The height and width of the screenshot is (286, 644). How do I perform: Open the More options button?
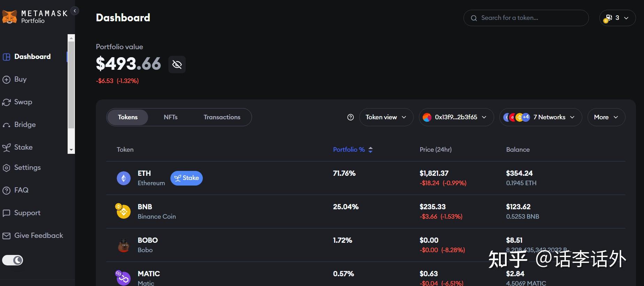click(606, 118)
